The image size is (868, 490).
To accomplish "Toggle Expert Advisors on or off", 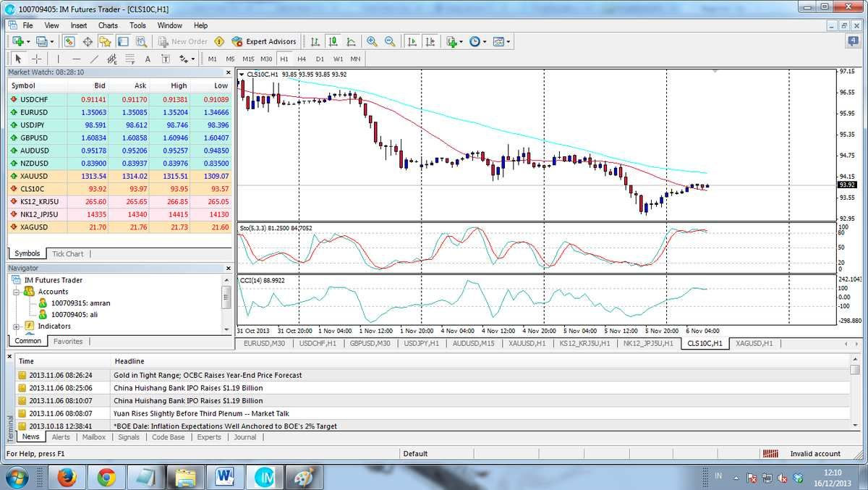I will (x=264, y=41).
